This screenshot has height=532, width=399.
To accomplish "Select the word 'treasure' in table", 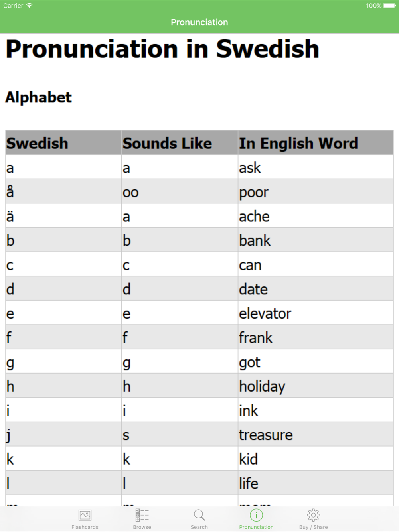I will 266,435.
